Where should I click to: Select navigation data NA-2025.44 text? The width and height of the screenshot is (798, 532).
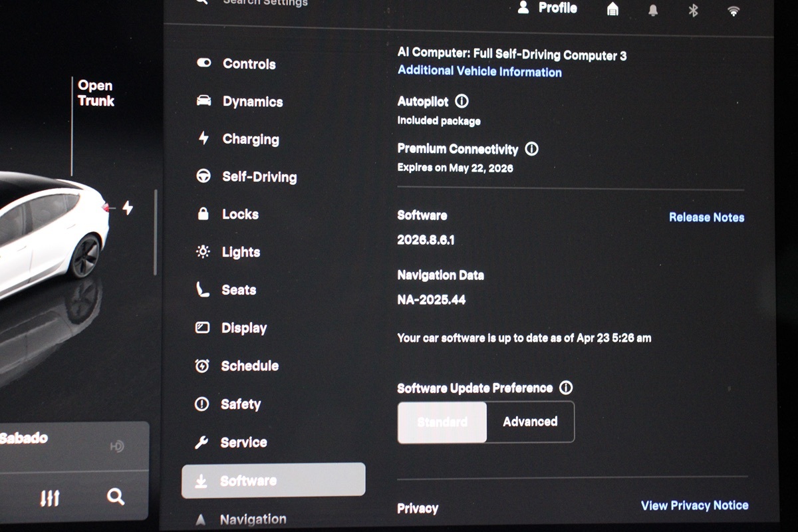tap(432, 300)
